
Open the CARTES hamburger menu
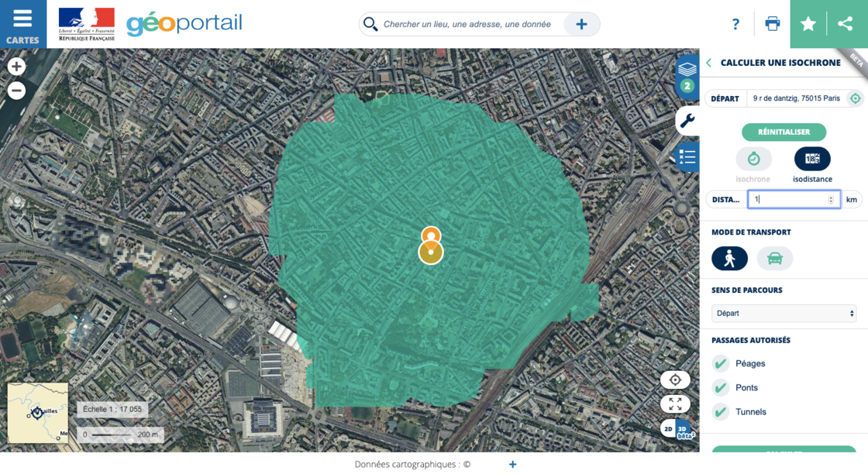22,24
